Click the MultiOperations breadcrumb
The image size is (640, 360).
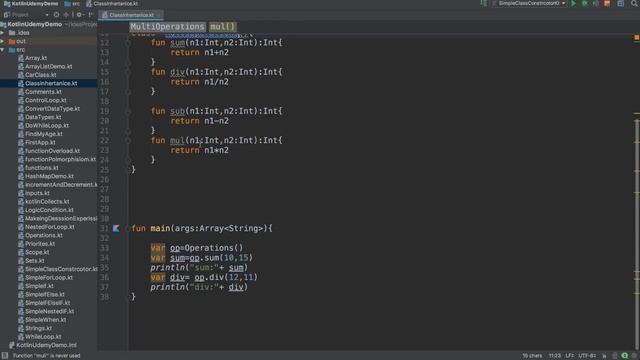pos(167,27)
